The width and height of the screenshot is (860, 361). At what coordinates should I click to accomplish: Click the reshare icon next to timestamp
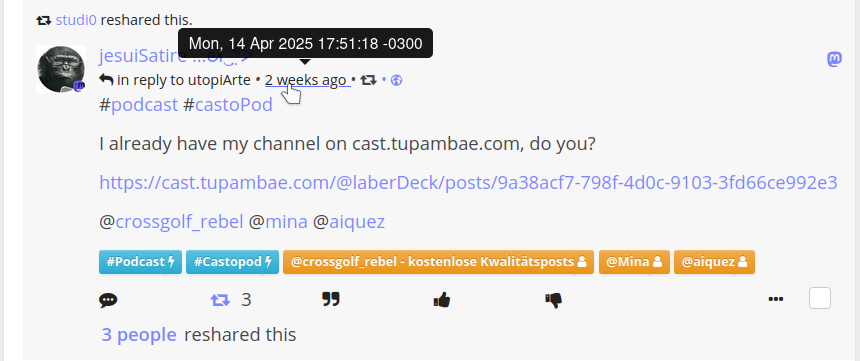(x=369, y=81)
